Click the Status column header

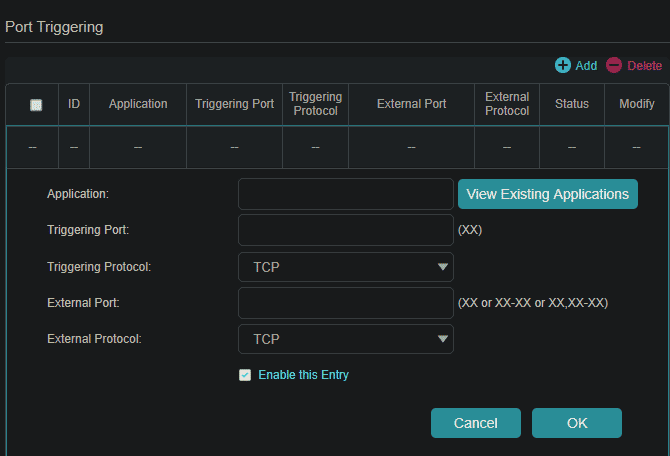[x=572, y=104]
